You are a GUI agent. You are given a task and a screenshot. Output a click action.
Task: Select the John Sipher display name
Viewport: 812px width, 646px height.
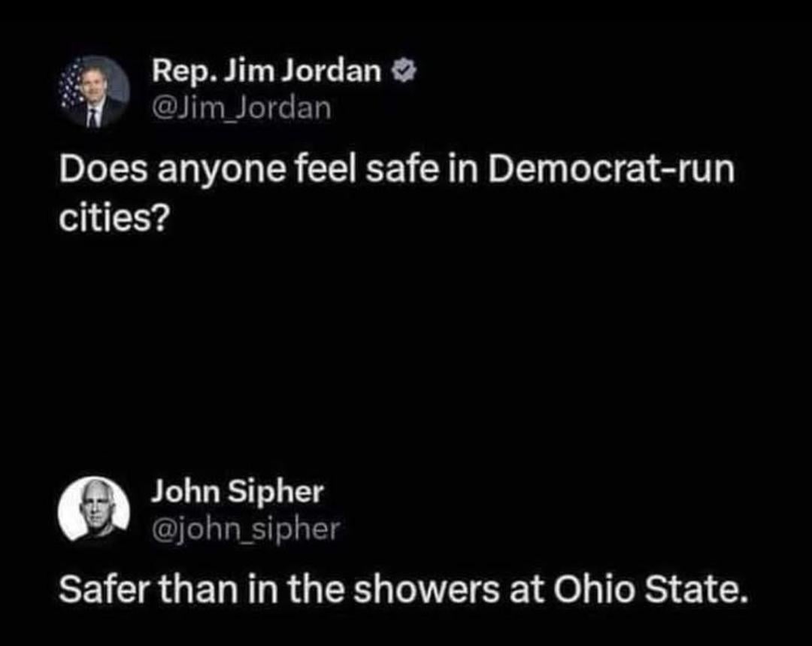click(238, 492)
